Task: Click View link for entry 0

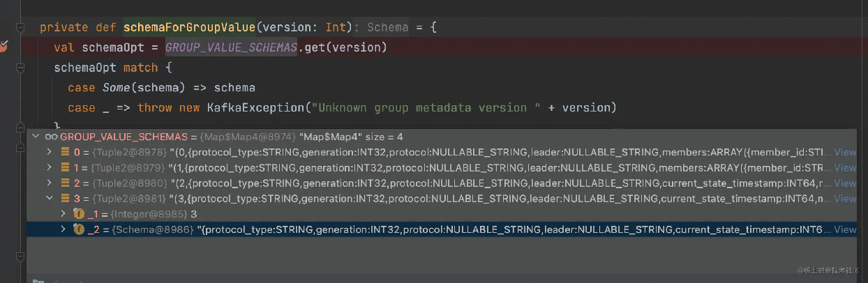Action: point(845,152)
